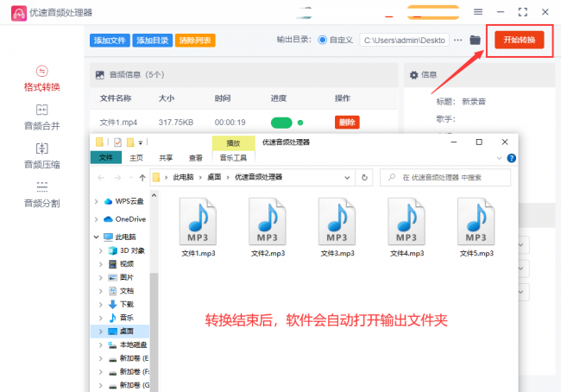Select the 文件1.mp4 row name
Screen dimensions: 561x392
(x=118, y=123)
